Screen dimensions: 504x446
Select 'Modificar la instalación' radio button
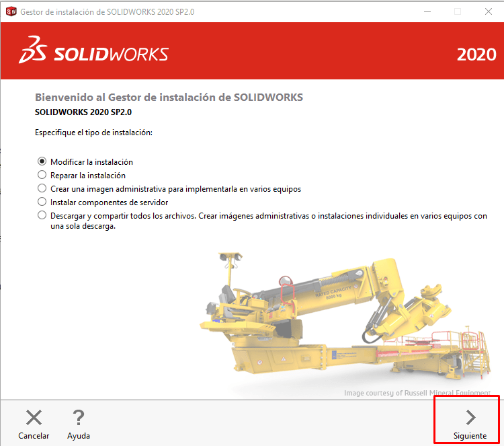(x=42, y=161)
